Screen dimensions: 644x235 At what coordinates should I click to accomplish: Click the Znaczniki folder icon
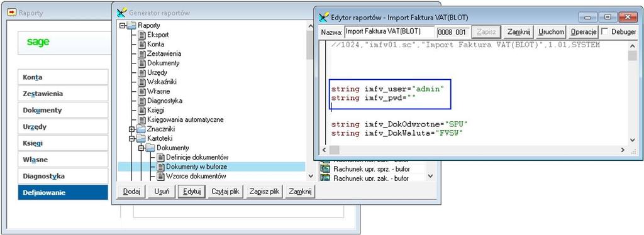click(x=140, y=129)
